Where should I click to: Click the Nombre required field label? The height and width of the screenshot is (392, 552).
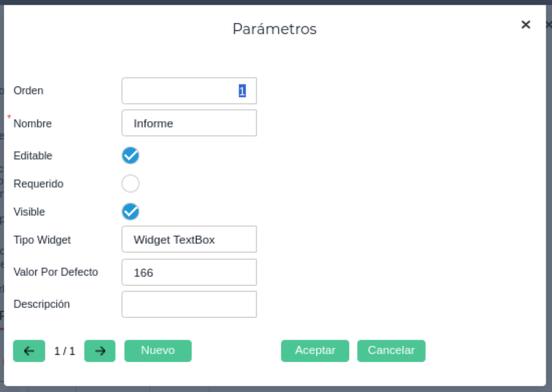pyautogui.click(x=33, y=124)
